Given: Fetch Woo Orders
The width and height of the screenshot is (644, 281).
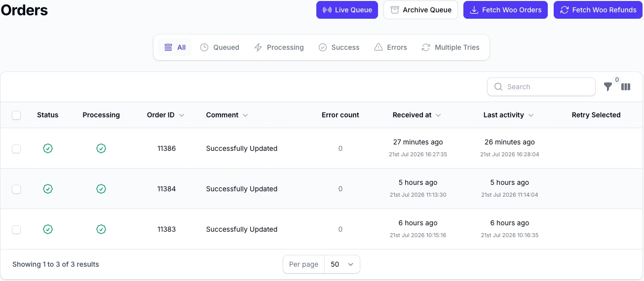Looking at the screenshot, I should [505, 10].
